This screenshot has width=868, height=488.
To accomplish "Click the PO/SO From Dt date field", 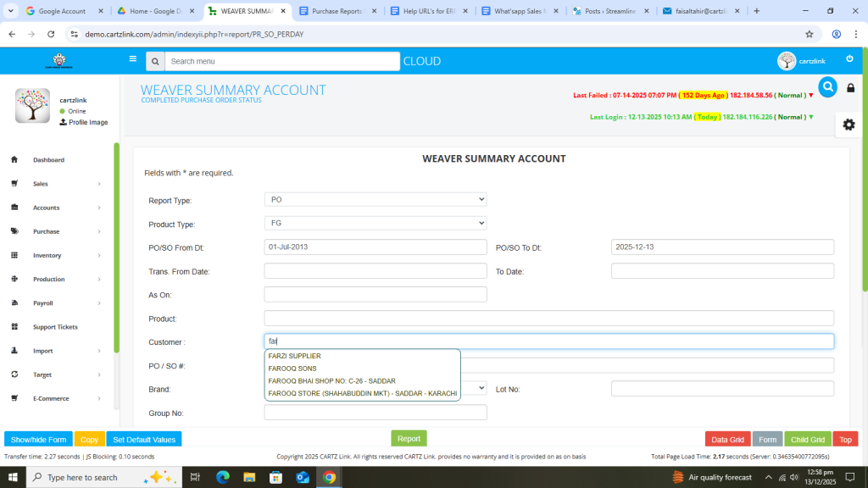I will pyautogui.click(x=376, y=247).
